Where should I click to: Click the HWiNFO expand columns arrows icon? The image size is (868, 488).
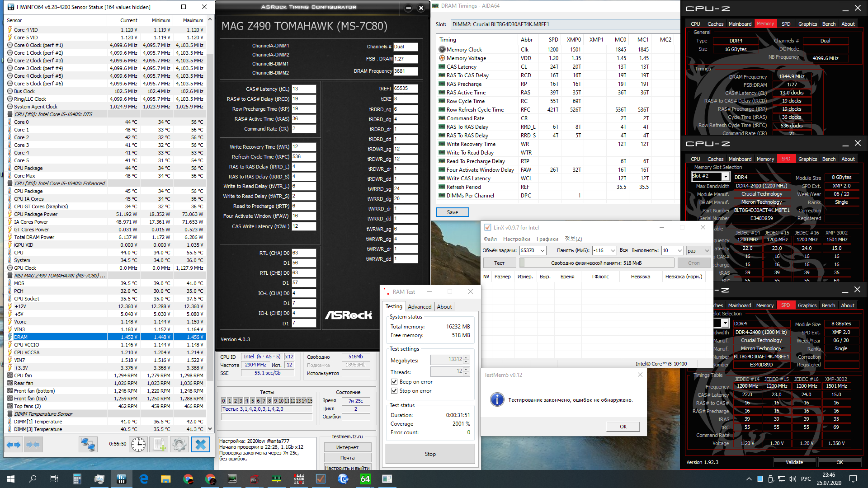pyautogui.click(x=14, y=445)
